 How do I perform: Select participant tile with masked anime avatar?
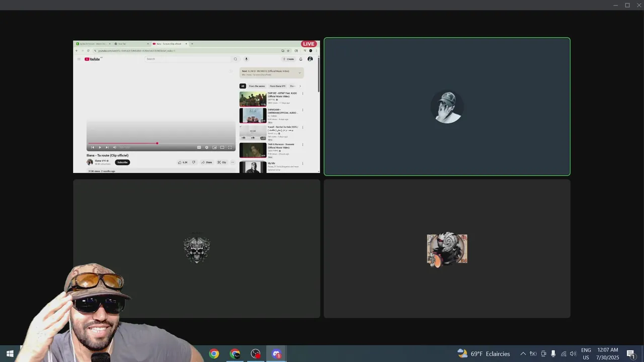[x=447, y=249]
